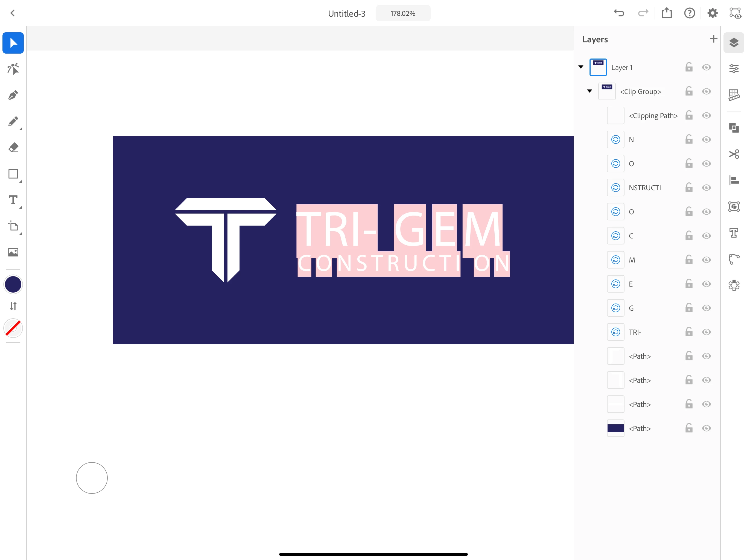Open the Scissors cut panel icon
747x560 pixels.
[734, 154]
